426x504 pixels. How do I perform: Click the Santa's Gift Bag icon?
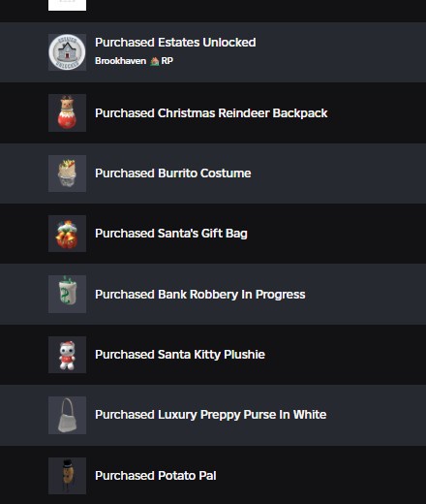point(67,234)
